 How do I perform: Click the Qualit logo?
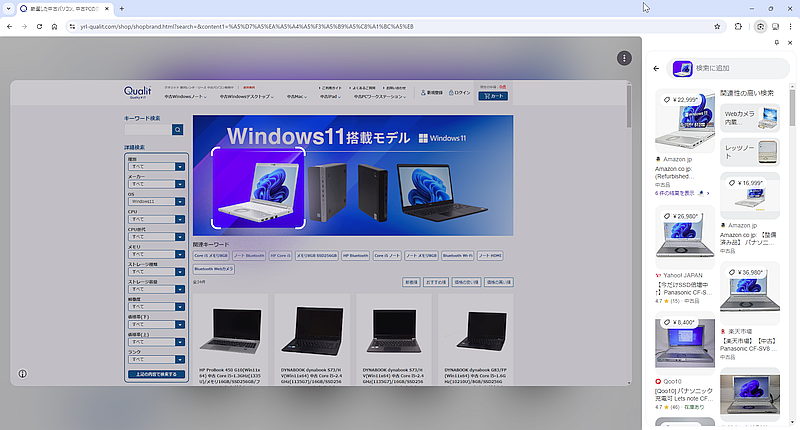tap(137, 92)
